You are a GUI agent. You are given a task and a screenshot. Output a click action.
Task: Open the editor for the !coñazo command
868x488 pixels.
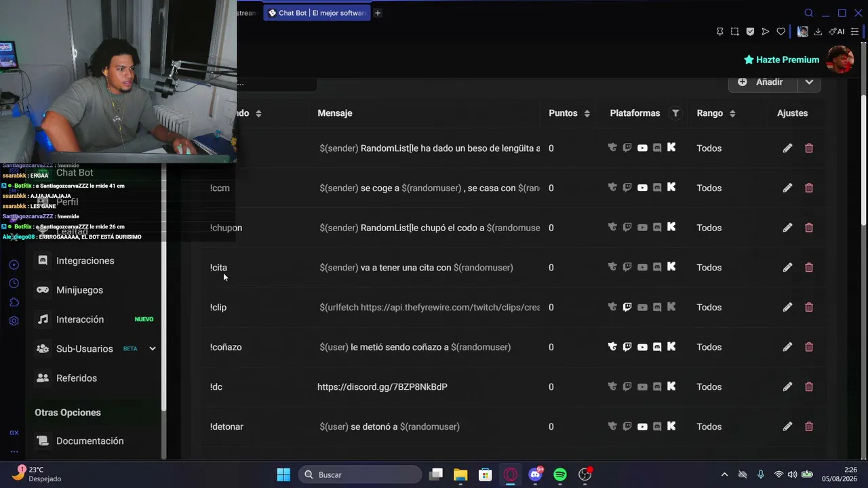[787, 347]
